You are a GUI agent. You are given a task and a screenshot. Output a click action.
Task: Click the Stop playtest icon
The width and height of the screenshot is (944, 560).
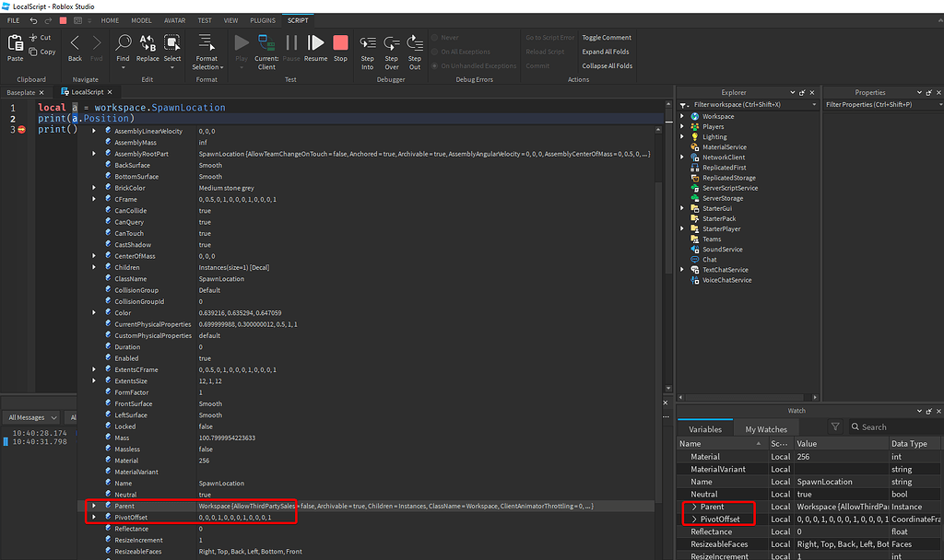340,41
